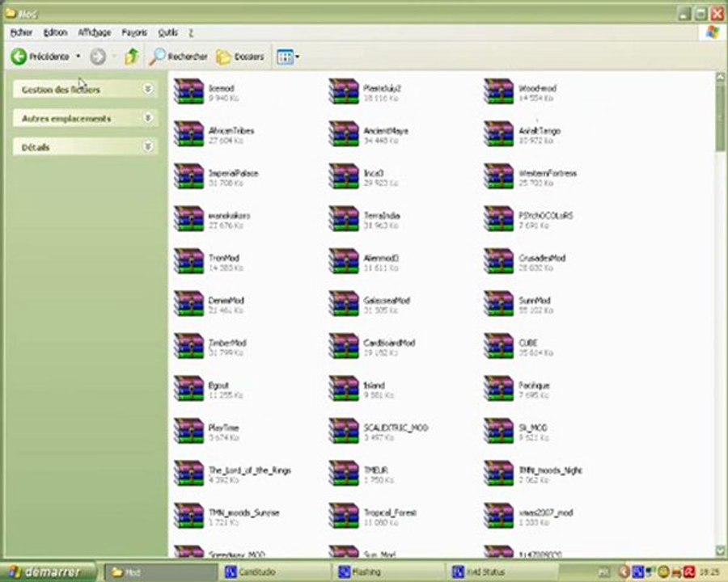Switch to CamStudio in the taskbar
This screenshot has height=582, width=728.
(x=276, y=571)
